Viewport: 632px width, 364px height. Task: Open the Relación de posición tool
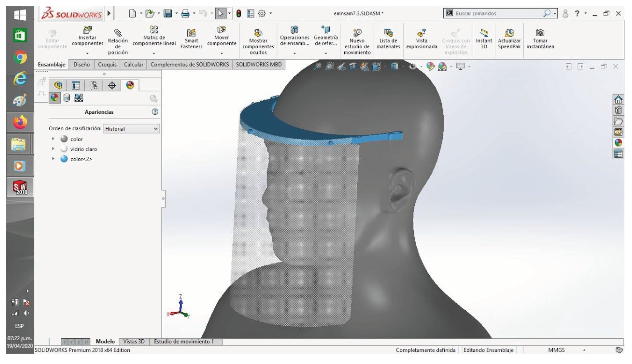click(118, 33)
